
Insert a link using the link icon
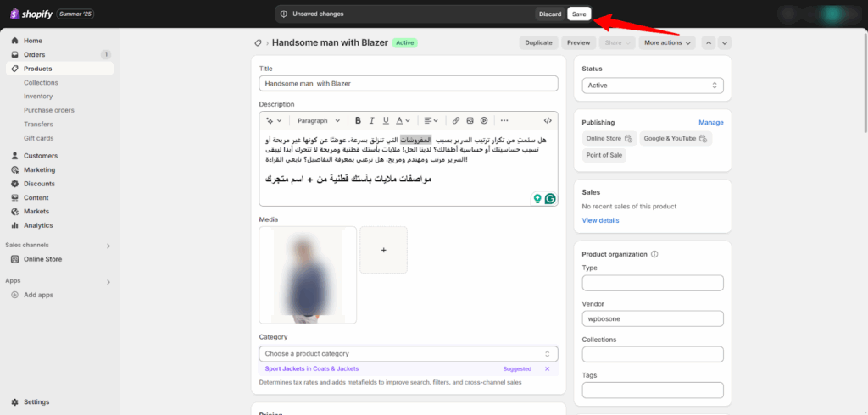pyautogui.click(x=456, y=121)
